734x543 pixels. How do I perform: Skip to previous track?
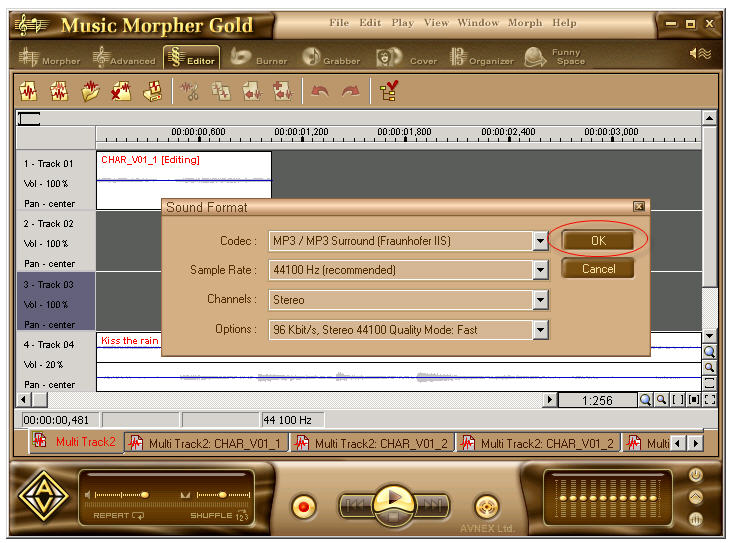coord(357,506)
